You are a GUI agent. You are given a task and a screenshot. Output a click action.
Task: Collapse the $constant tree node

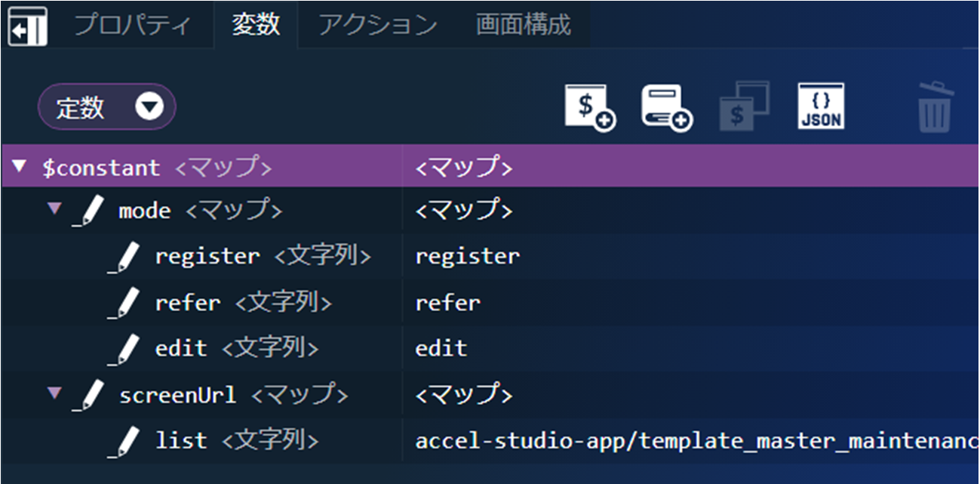click(20, 166)
